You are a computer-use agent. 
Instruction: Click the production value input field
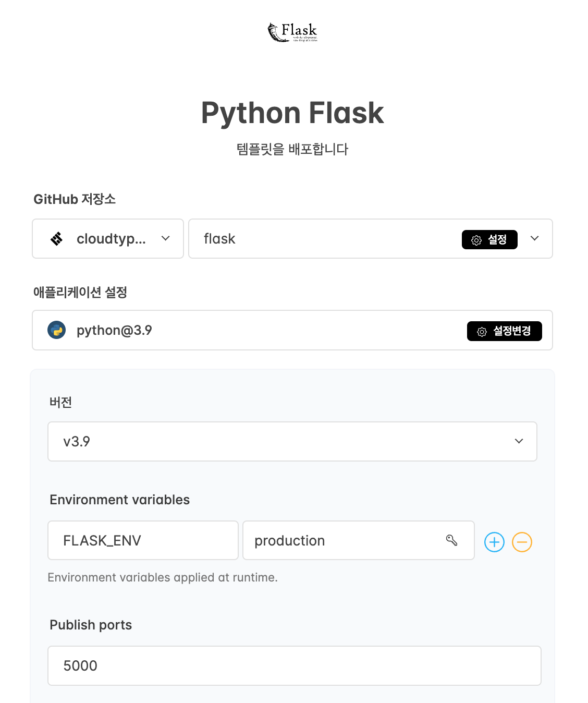point(359,540)
